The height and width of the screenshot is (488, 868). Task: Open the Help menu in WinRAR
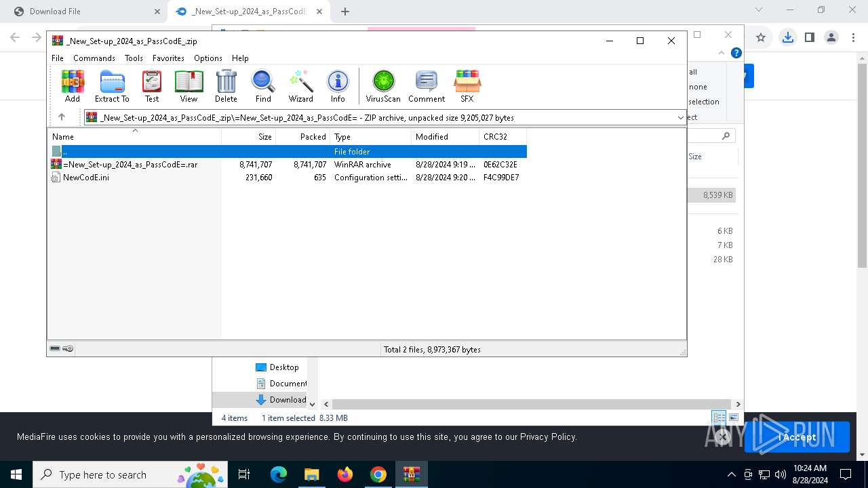(240, 58)
